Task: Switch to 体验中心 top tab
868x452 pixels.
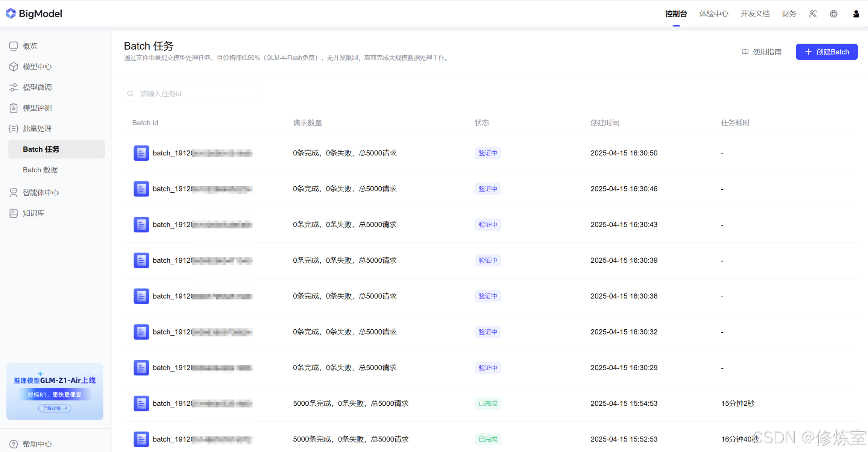Action: click(x=713, y=14)
